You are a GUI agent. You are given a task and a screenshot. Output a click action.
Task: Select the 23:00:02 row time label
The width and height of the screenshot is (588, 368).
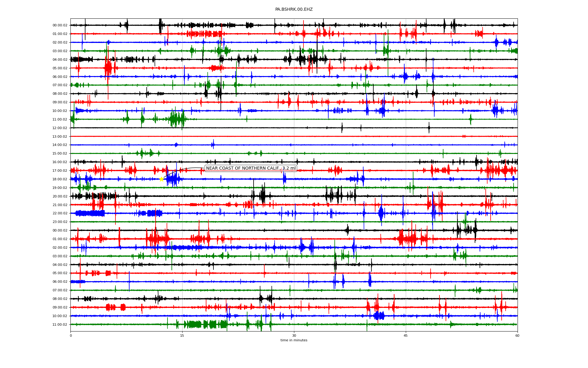(60, 222)
